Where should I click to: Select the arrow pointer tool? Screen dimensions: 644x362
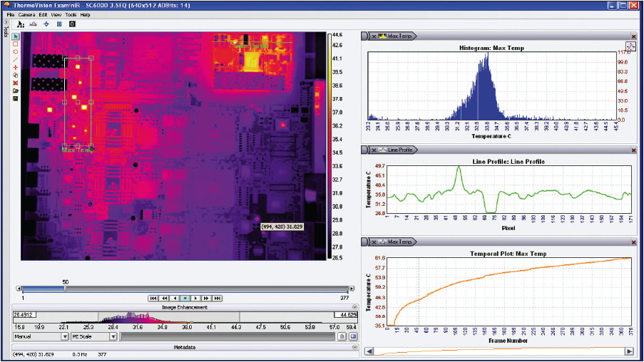(16, 36)
